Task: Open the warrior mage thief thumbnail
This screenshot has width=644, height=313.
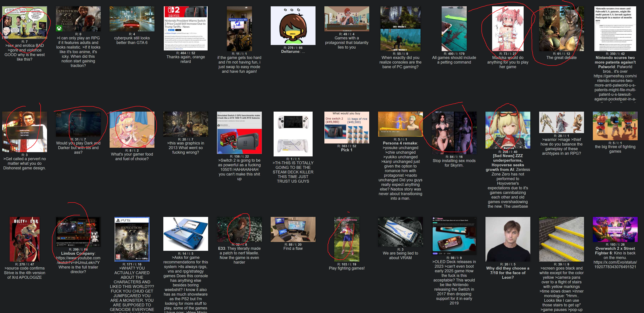Action: 561,122
